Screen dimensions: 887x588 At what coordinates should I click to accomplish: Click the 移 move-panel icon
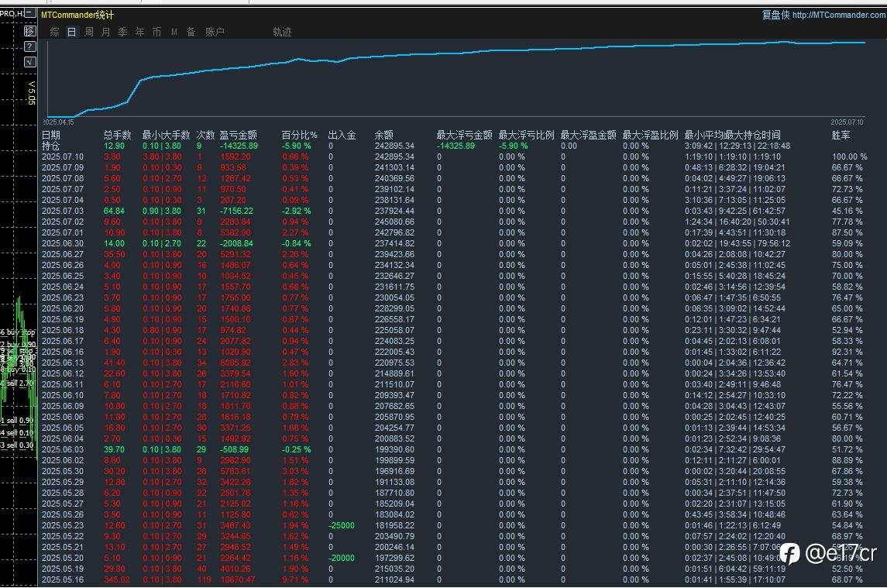30,30
